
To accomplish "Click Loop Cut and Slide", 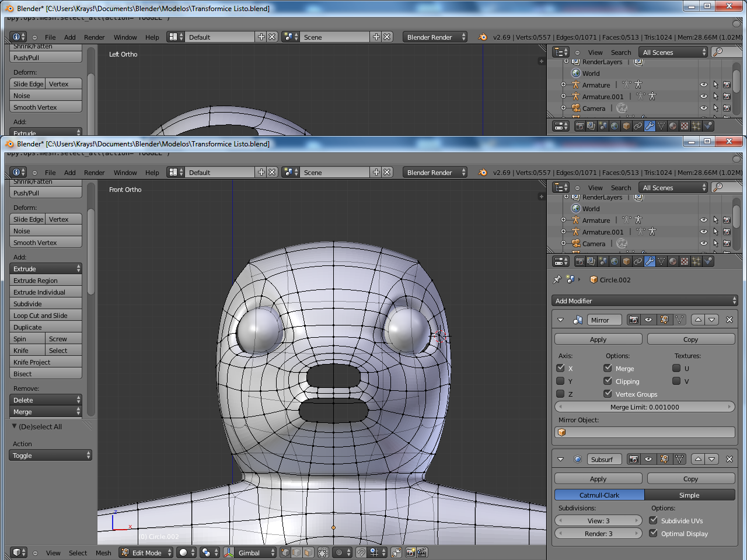I will coord(46,316).
